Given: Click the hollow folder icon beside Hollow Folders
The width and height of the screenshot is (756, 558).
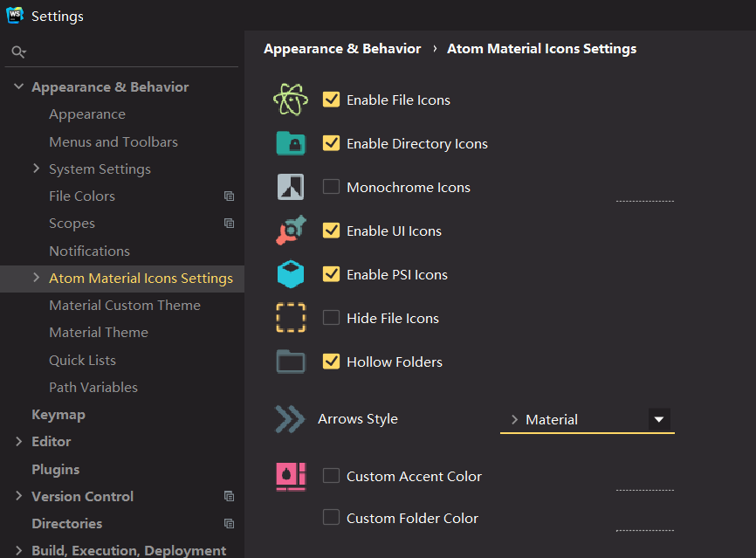Looking at the screenshot, I should [290, 362].
